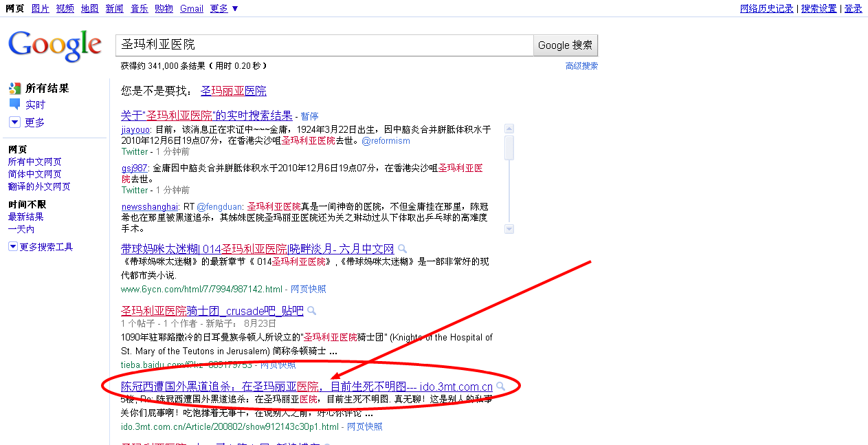The height and width of the screenshot is (445, 868).
Task: Open 视频 in top navigation
Action: 65,8
